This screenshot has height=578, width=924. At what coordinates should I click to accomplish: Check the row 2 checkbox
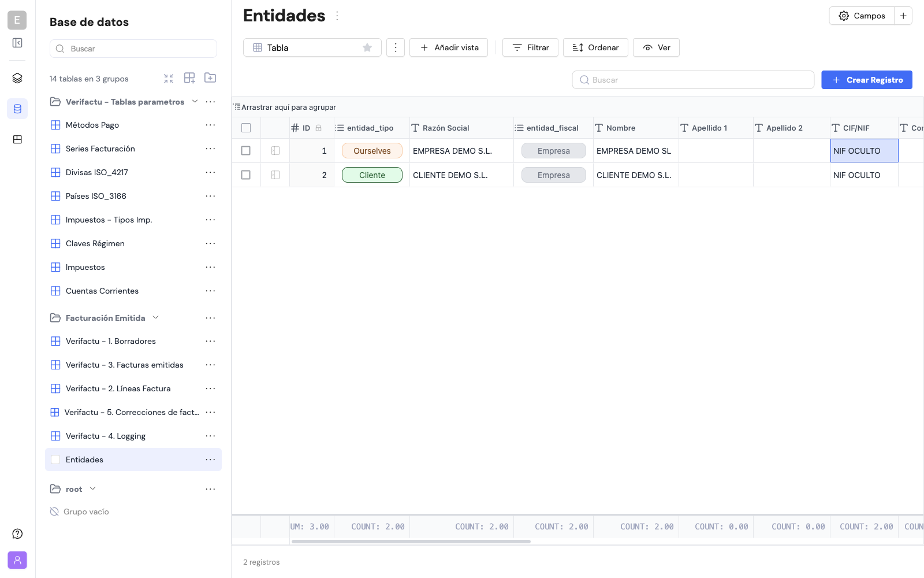(246, 175)
